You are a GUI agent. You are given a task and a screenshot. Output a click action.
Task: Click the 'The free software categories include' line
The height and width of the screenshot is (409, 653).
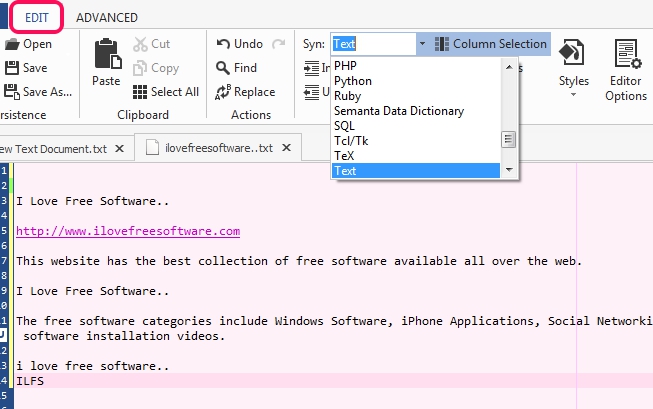pyautogui.click(x=334, y=321)
